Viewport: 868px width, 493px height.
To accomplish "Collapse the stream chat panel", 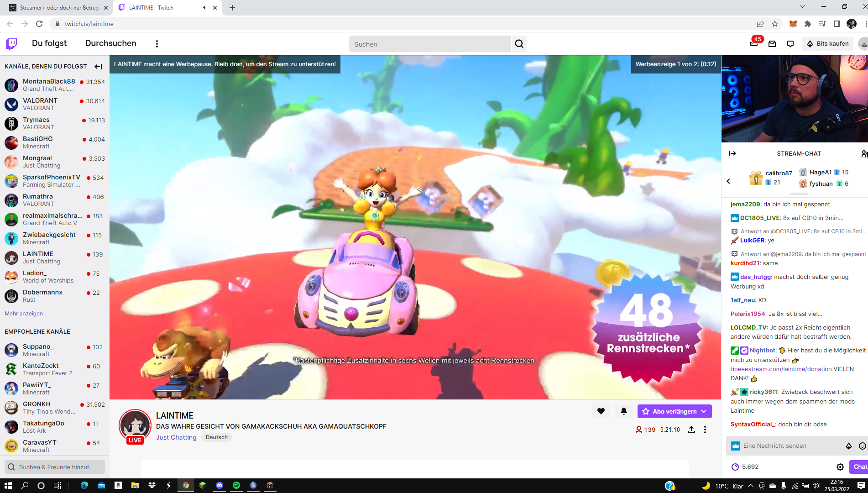I will tap(732, 153).
